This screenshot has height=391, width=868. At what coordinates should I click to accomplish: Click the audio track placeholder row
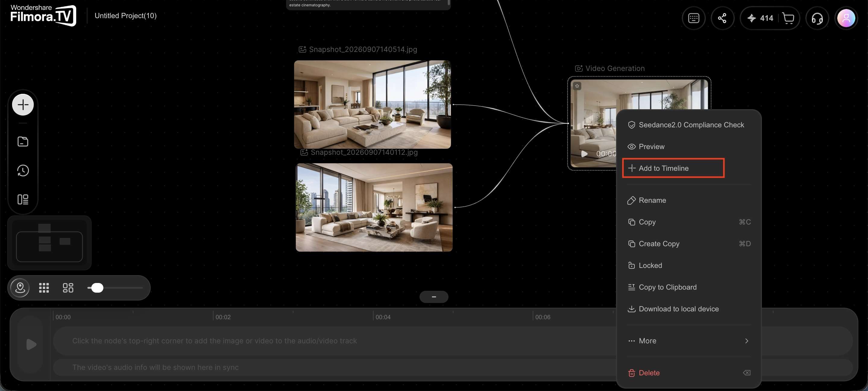point(453,367)
